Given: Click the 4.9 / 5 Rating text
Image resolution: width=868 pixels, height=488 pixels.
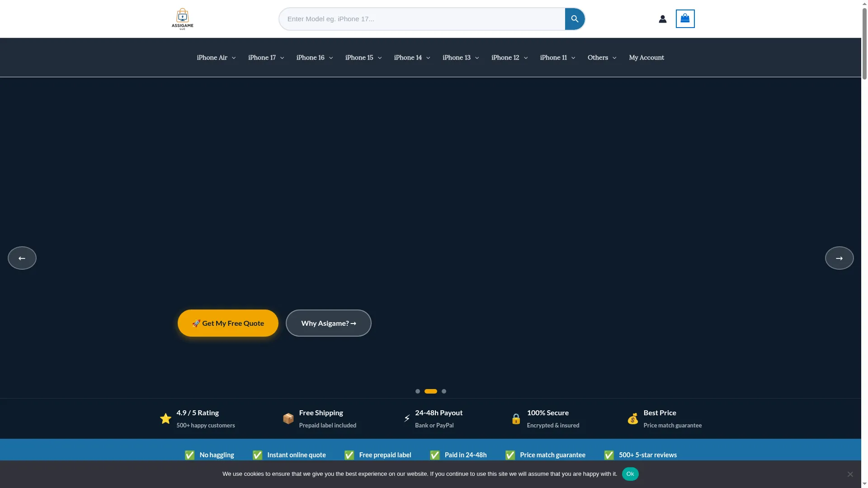Looking at the screenshot, I should (x=198, y=413).
